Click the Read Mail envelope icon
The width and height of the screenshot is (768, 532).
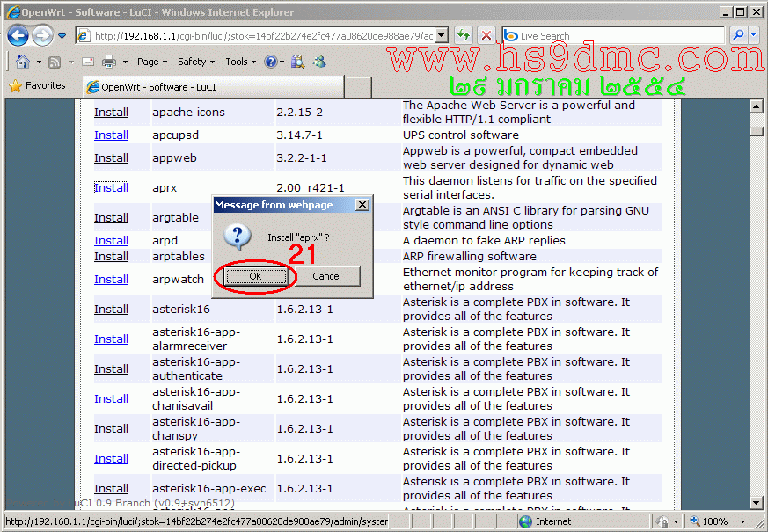[88, 62]
